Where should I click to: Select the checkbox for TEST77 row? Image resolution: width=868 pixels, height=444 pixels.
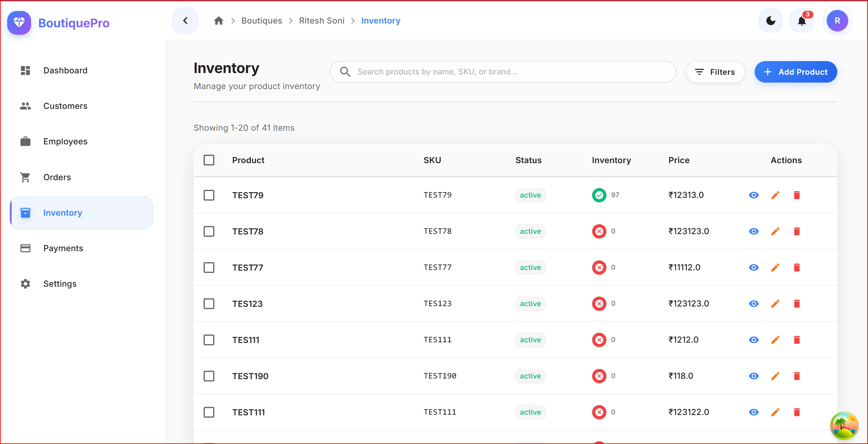click(x=209, y=268)
